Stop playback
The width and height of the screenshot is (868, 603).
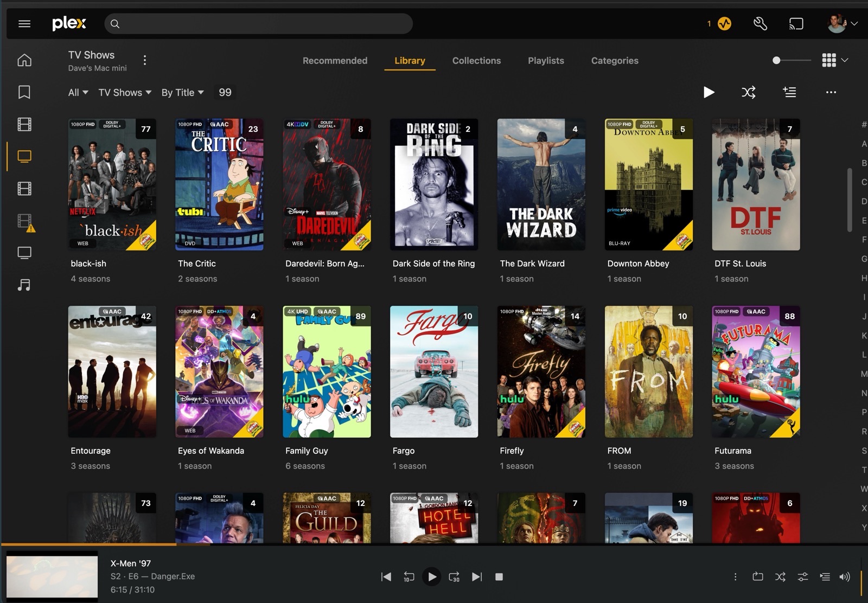pyautogui.click(x=499, y=576)
